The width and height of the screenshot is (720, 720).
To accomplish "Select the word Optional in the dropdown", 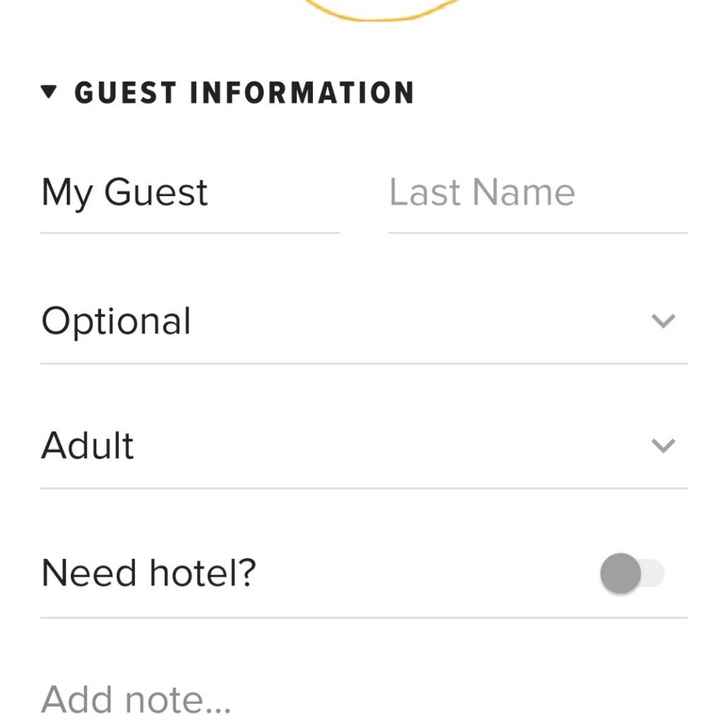I will click(x=116, y=321).
